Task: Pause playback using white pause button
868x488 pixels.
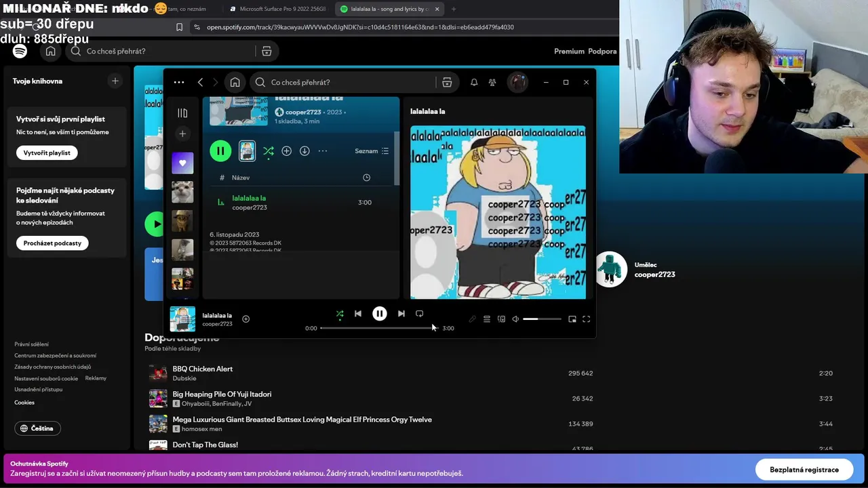Action: click(380, 314)
